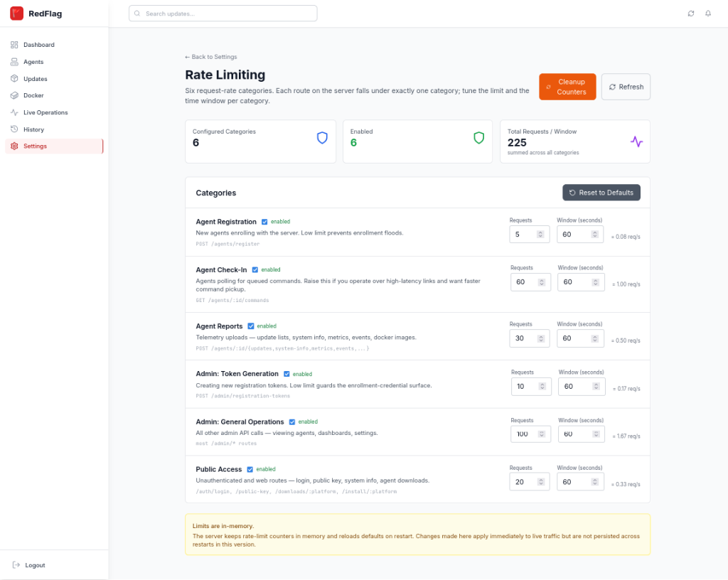The height and width of the screenshot is (580, 728).
Task: Toggle Agent Check-In enabled checkbox
Action: [x=255, y=269]
